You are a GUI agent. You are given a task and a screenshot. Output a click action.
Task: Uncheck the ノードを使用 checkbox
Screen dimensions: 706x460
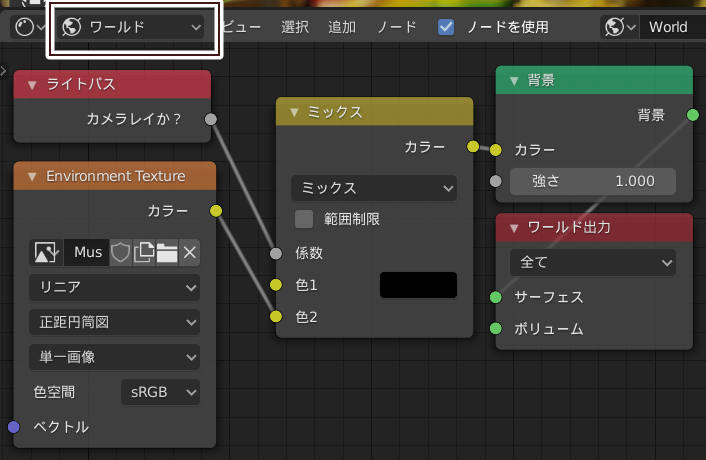click(x=446, y=27)
